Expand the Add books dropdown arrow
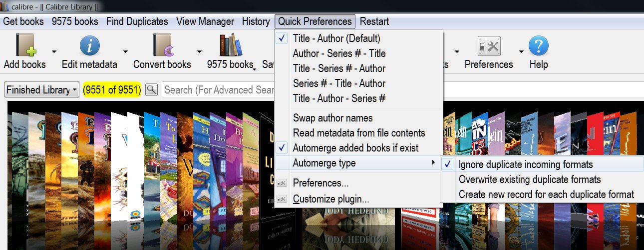Screen dimensions: 644x250 click(53, 51)
